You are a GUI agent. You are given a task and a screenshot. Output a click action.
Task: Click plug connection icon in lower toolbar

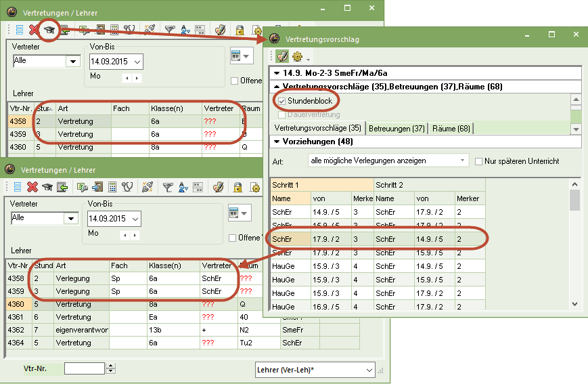148,186
